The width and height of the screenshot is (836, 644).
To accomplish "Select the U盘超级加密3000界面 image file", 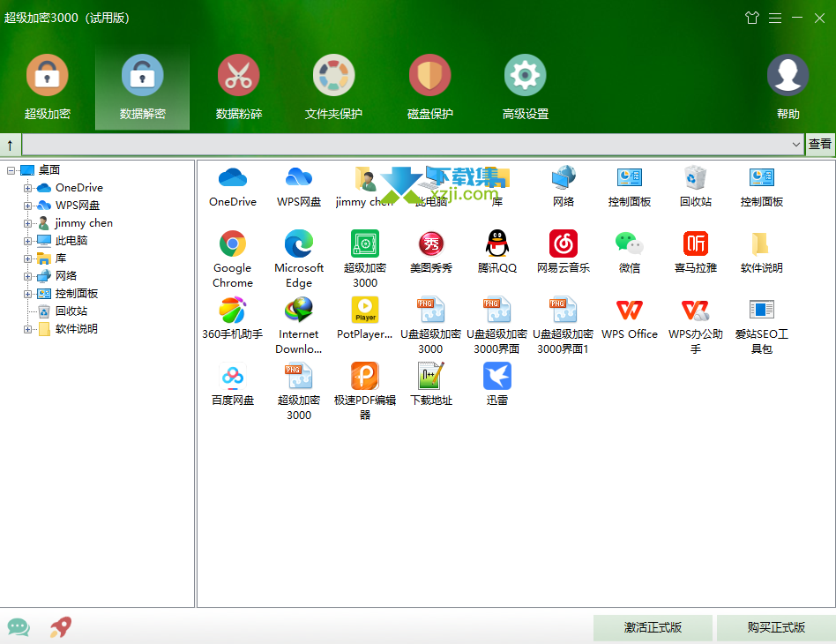I will (496, 326).
